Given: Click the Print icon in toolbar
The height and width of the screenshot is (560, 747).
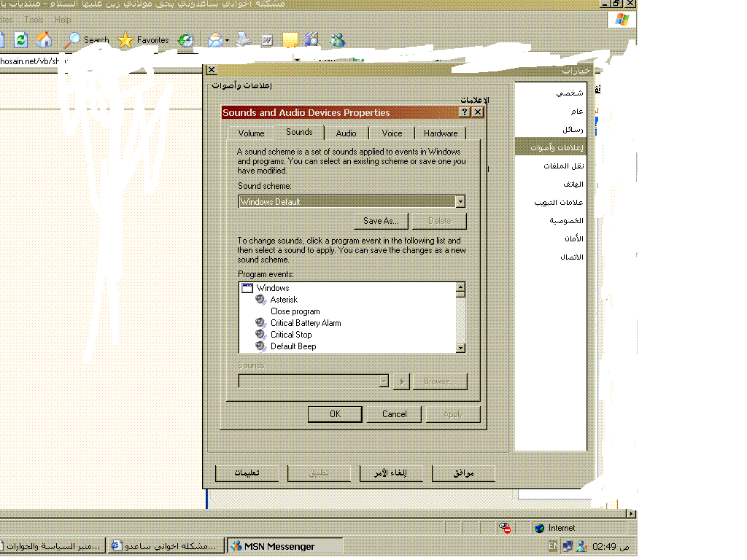Looking at the screenshot, I should click(244, 40).
